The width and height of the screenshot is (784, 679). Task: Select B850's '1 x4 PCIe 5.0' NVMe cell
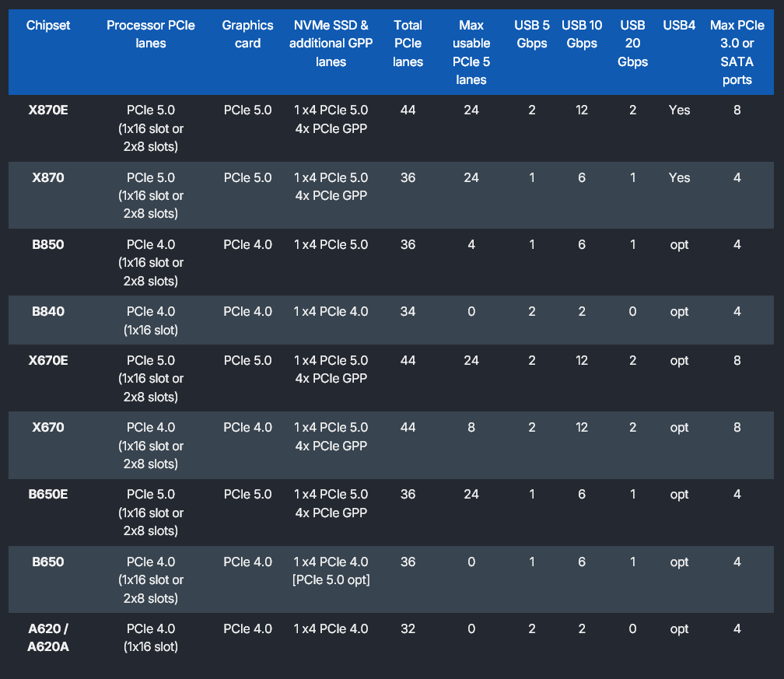331,244
